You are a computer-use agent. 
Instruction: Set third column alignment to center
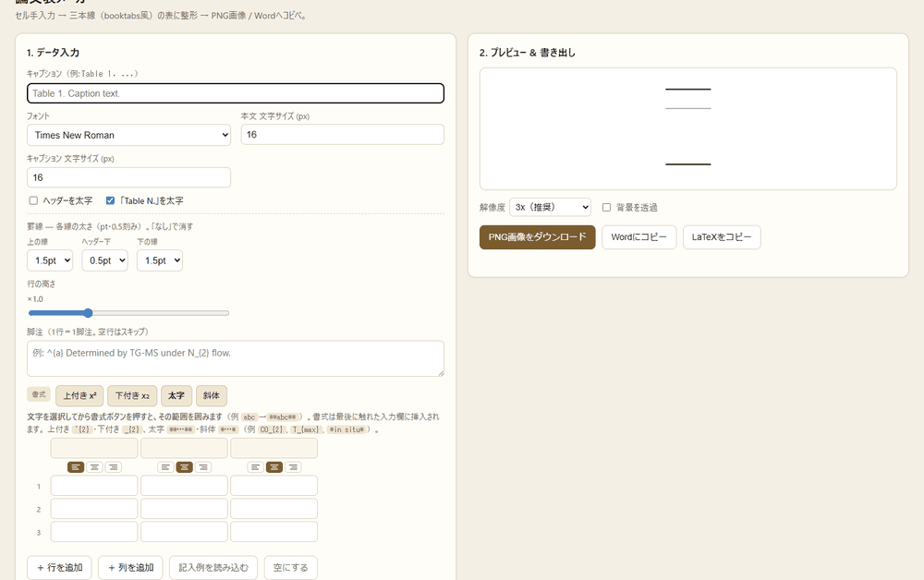[274, 467]
